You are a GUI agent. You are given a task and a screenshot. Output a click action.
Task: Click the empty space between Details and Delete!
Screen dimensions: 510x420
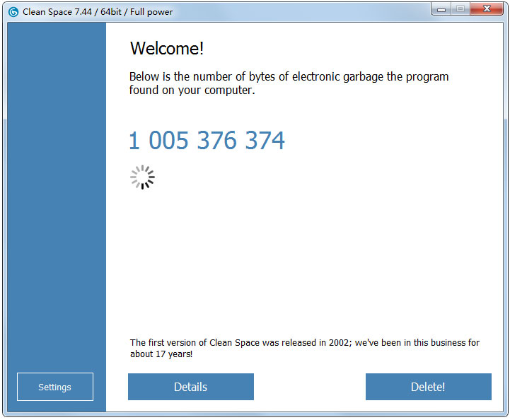309,387
